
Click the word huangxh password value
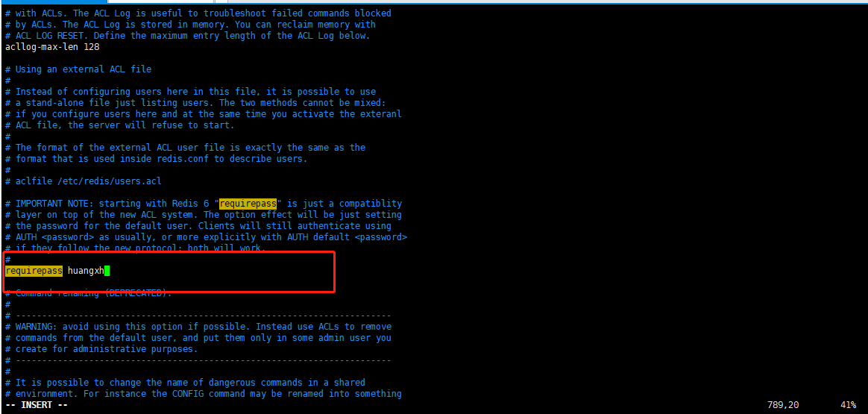click(x=86, y=271)
